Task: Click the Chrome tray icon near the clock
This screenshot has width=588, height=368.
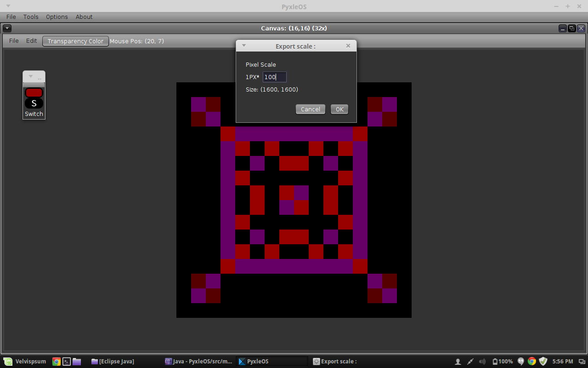Action: [x=531, y=362]
